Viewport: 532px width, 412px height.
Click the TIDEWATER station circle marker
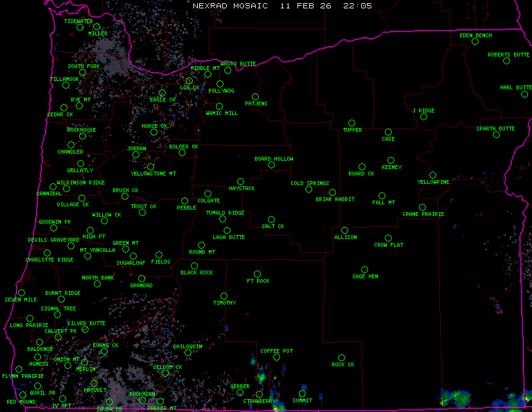(80, 28)
